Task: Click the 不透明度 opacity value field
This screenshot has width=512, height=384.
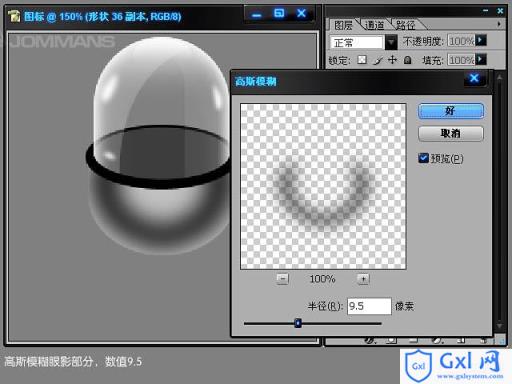Action: [461, 41]
